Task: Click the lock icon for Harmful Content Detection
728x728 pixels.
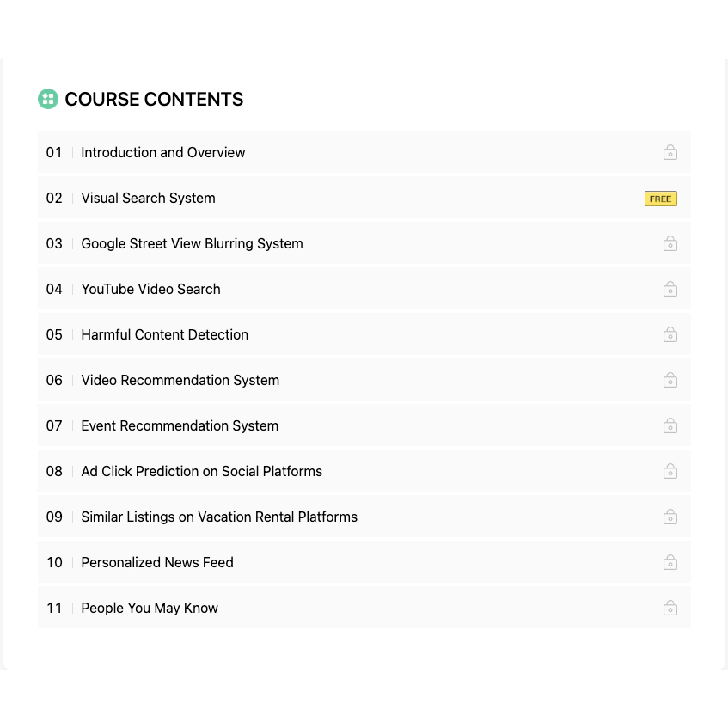Action: click(x=670, y=334)
